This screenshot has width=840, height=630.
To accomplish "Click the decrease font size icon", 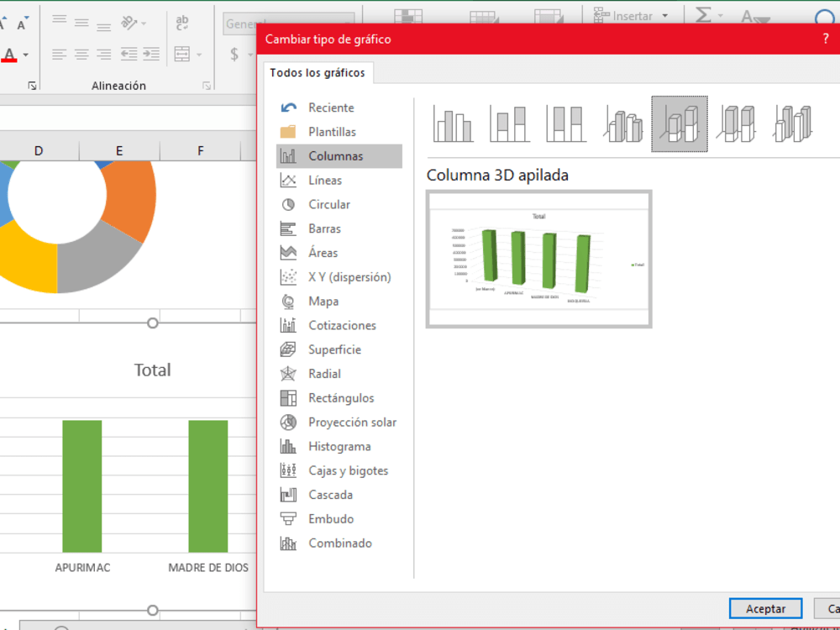I will coord(23,24).
